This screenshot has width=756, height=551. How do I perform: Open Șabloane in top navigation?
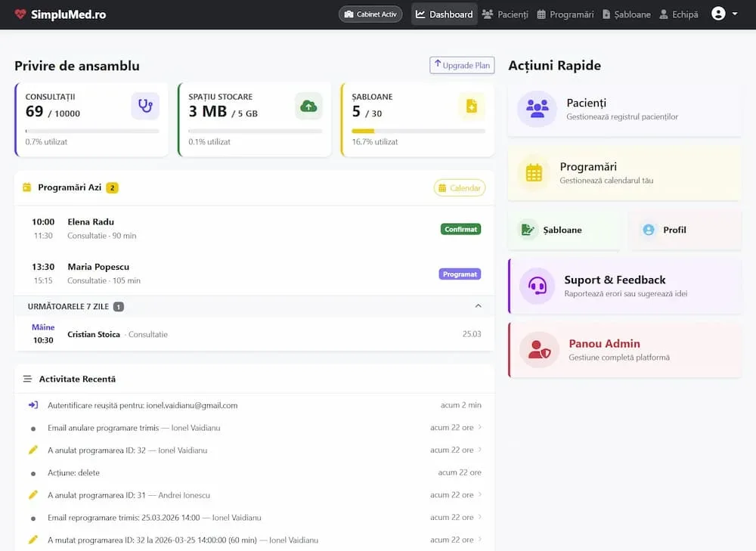coord(626,14)
